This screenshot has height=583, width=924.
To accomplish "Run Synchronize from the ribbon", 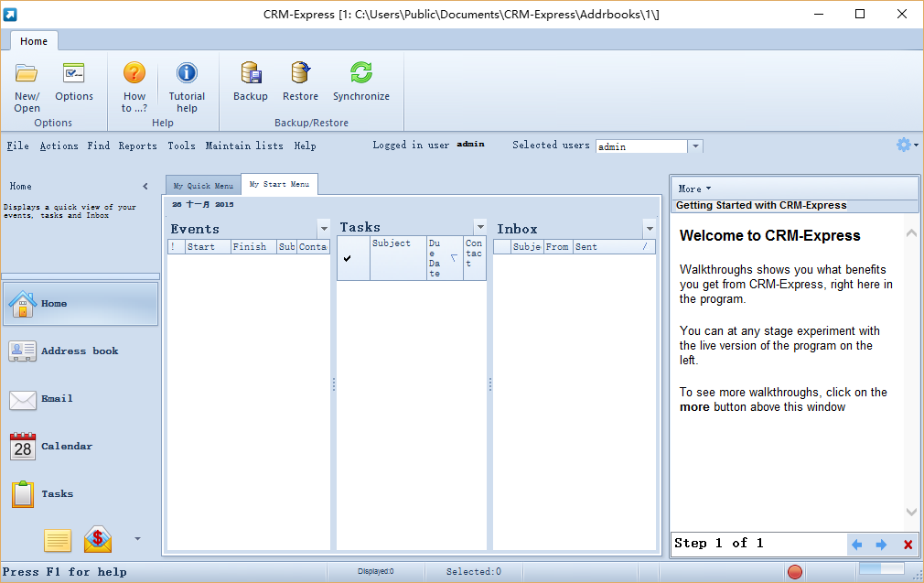I will point(360,75).
